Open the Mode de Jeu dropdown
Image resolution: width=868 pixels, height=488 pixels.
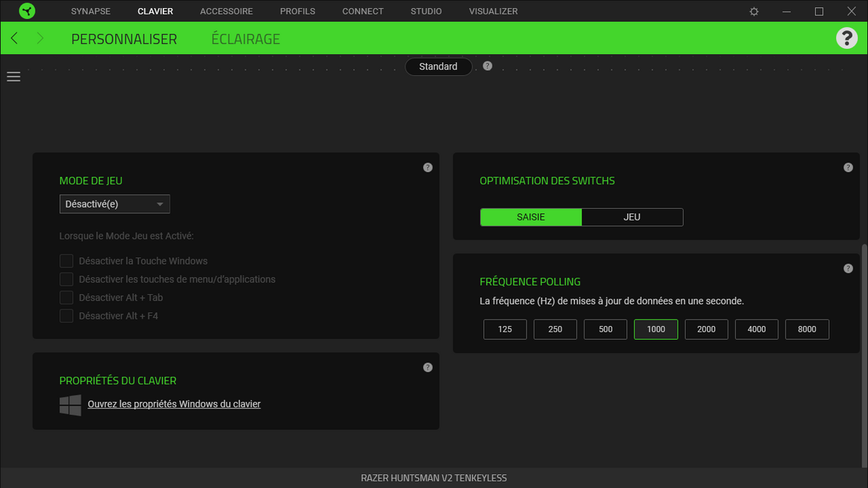click(x=114, y=204)
